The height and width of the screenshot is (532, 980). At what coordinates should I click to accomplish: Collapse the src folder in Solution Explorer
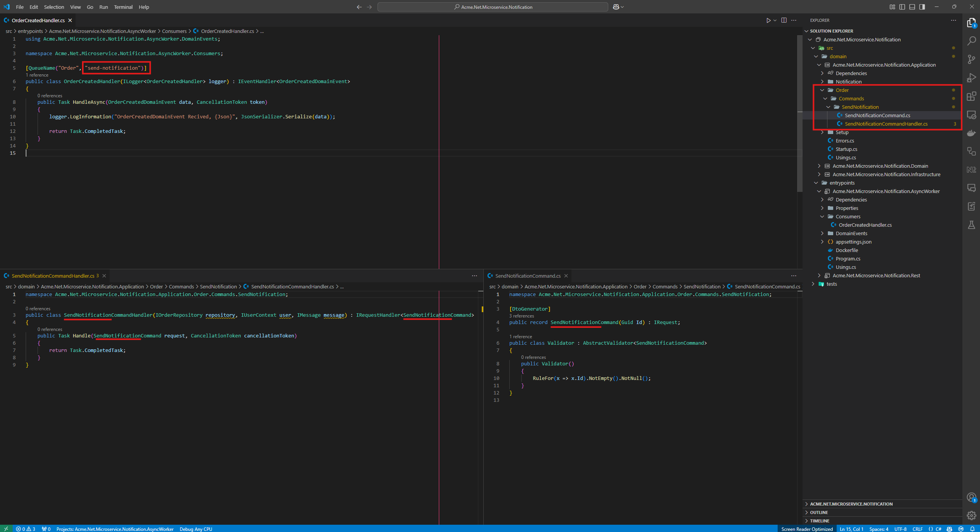pos(813,48)
